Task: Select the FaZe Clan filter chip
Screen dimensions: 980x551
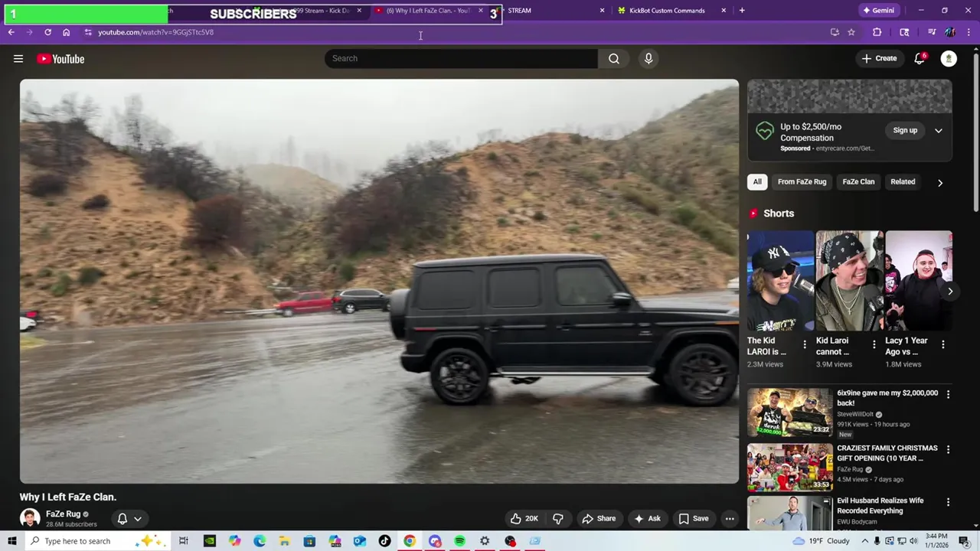Action: (858, 182)
